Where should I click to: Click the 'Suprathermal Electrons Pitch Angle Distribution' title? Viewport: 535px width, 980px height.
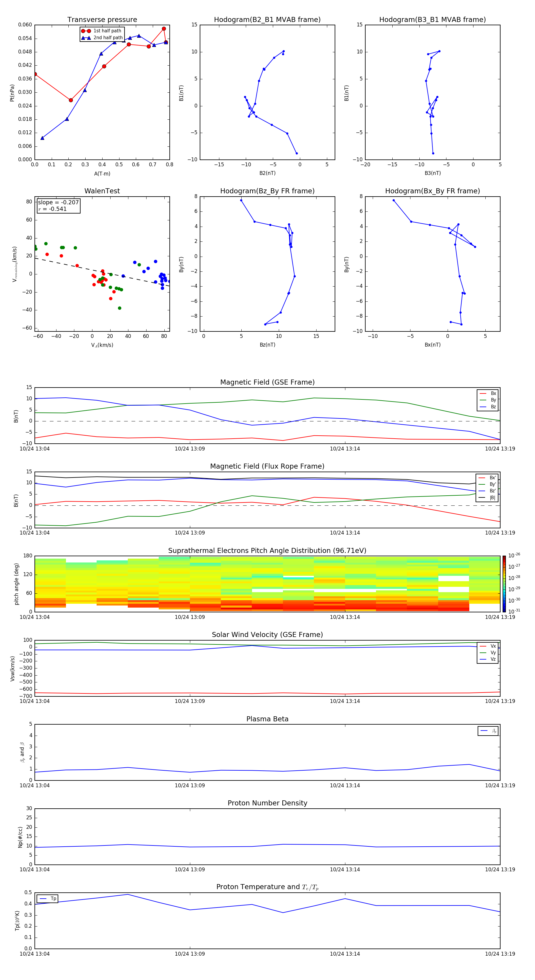click(x=267, y=551)
